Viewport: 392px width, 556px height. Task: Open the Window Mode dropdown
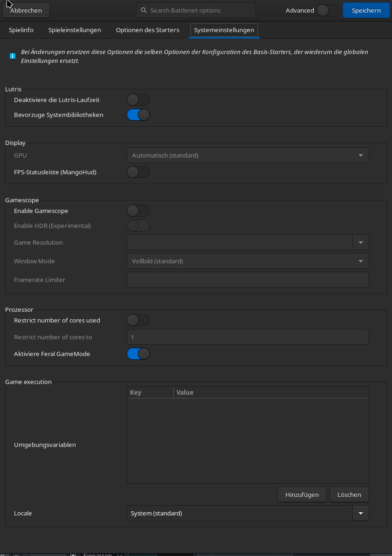point(248,261)
